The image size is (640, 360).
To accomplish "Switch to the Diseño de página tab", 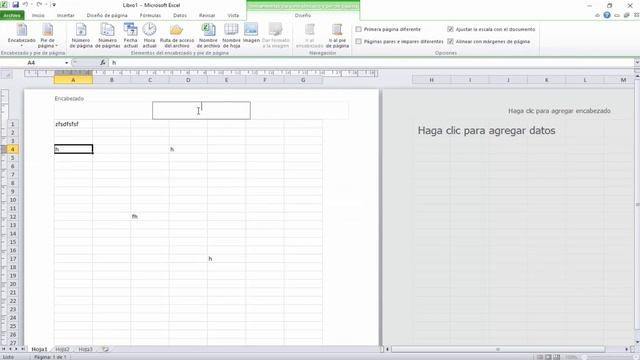I will click(107, 15).
